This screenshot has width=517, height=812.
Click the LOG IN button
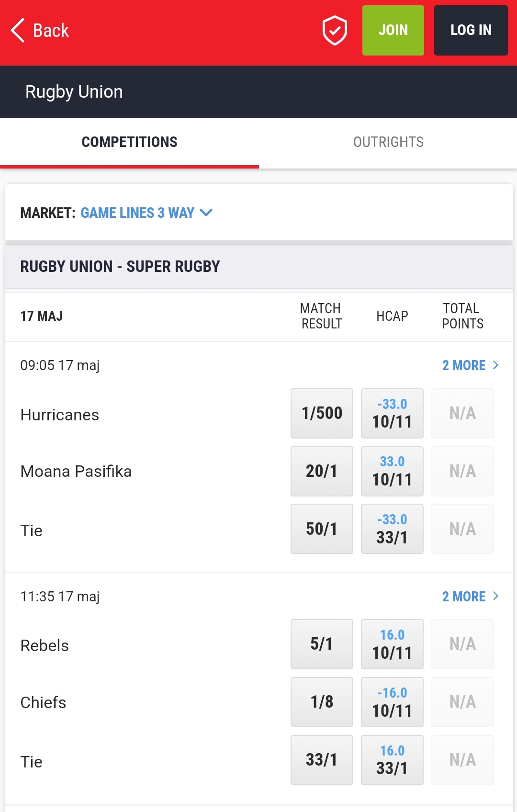tap(471, 30)
